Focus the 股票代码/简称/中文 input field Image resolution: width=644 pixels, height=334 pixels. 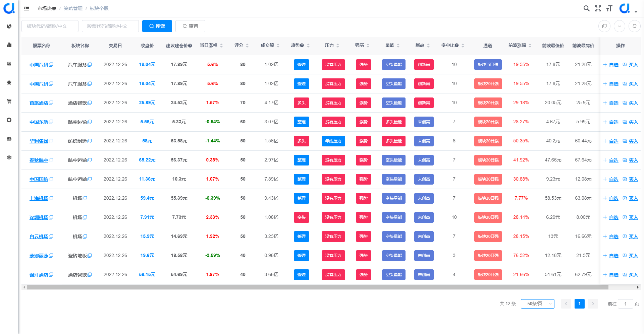coord(110,26)
